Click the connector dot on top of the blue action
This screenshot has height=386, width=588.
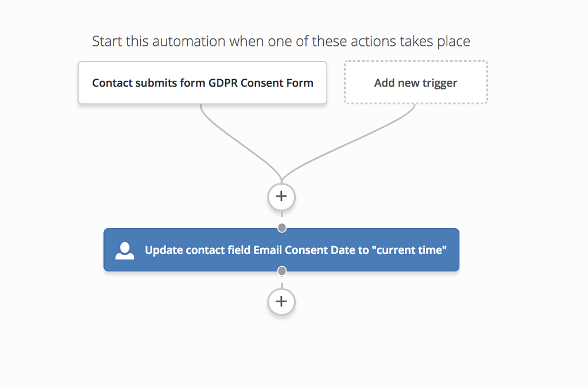[281, 228]
